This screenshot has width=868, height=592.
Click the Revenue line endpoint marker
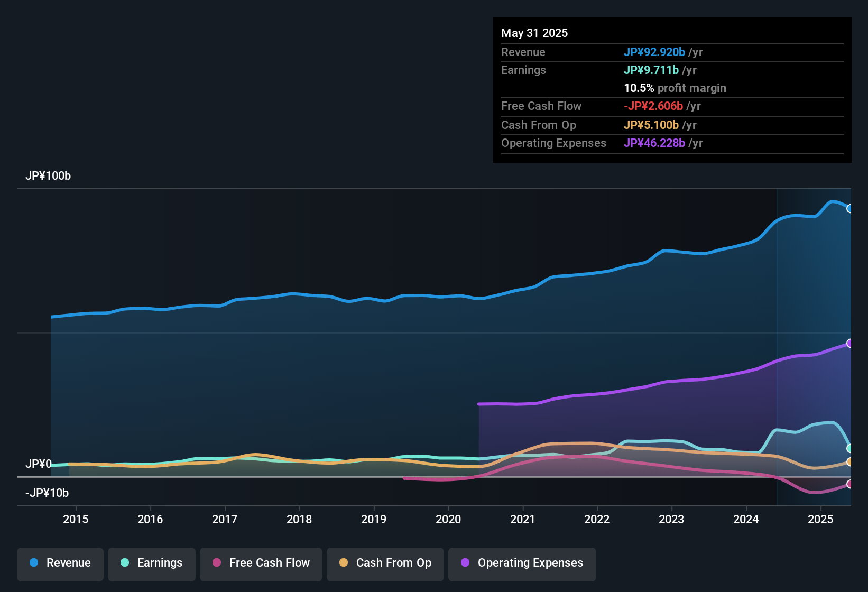coord(850,209)
